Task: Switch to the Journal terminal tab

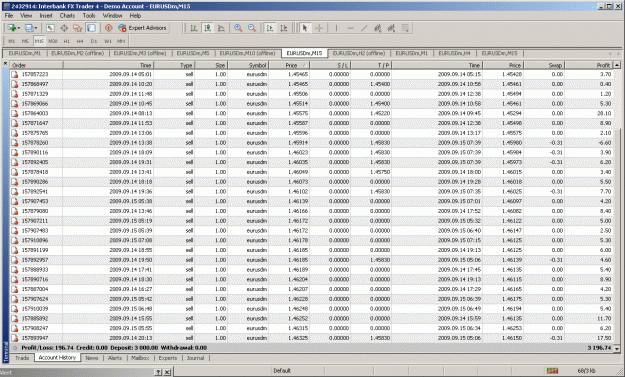Action: [x=195, y=358]
